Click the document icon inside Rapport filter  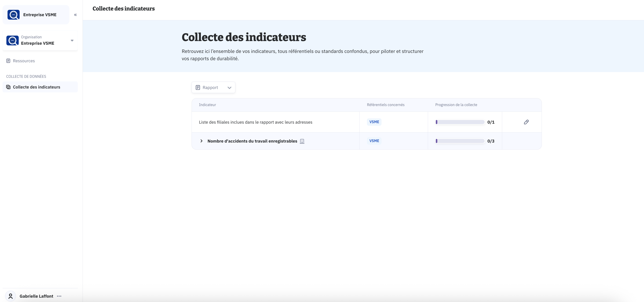pyautogui.click(x=198, y=88)
